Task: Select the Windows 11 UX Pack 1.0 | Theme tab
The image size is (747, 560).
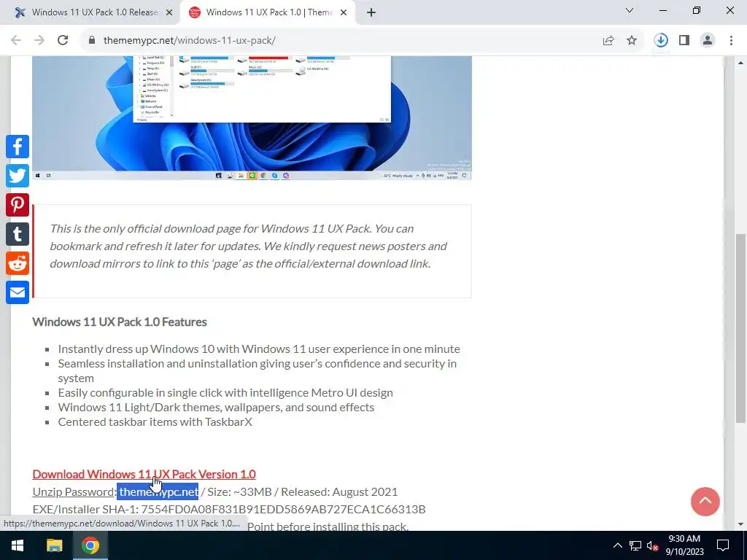Action: 268,12
